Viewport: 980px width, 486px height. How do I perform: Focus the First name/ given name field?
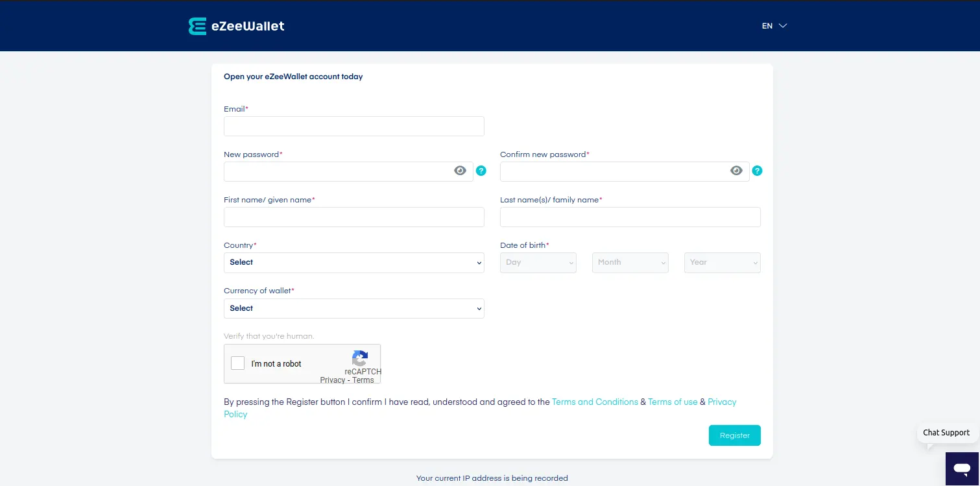coord(354,217)
